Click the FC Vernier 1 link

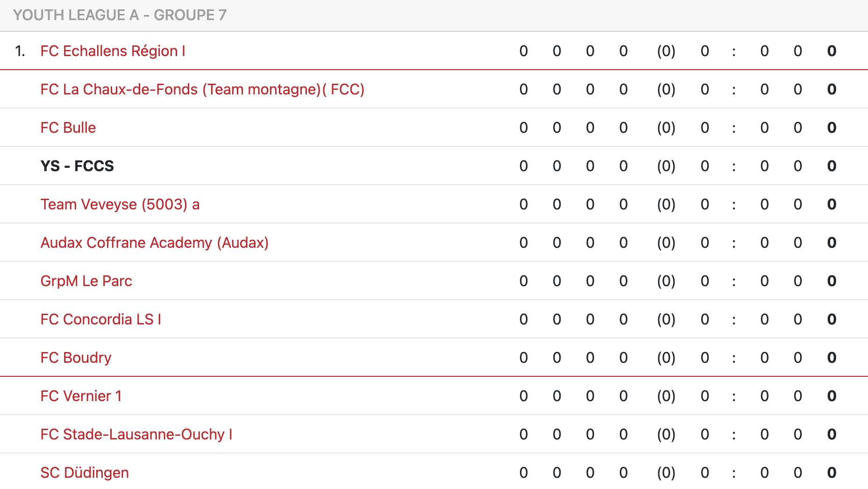click(x=81, y=396)
